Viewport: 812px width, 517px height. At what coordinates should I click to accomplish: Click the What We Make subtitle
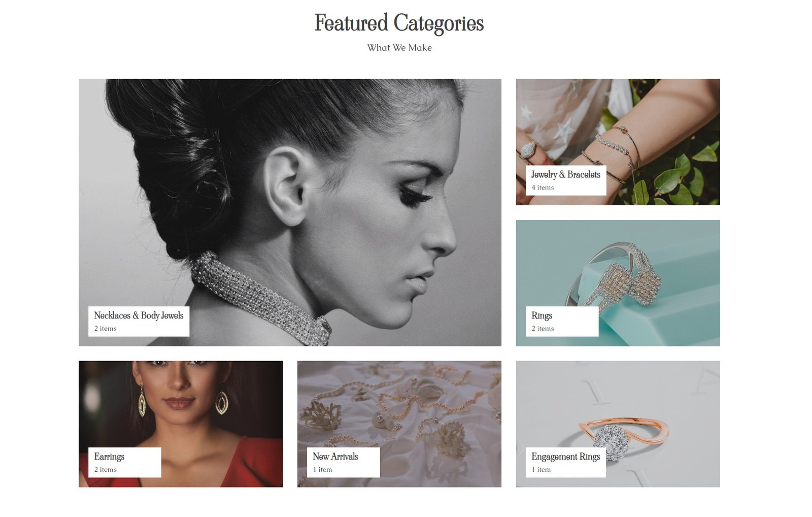[x=399, y=48]
